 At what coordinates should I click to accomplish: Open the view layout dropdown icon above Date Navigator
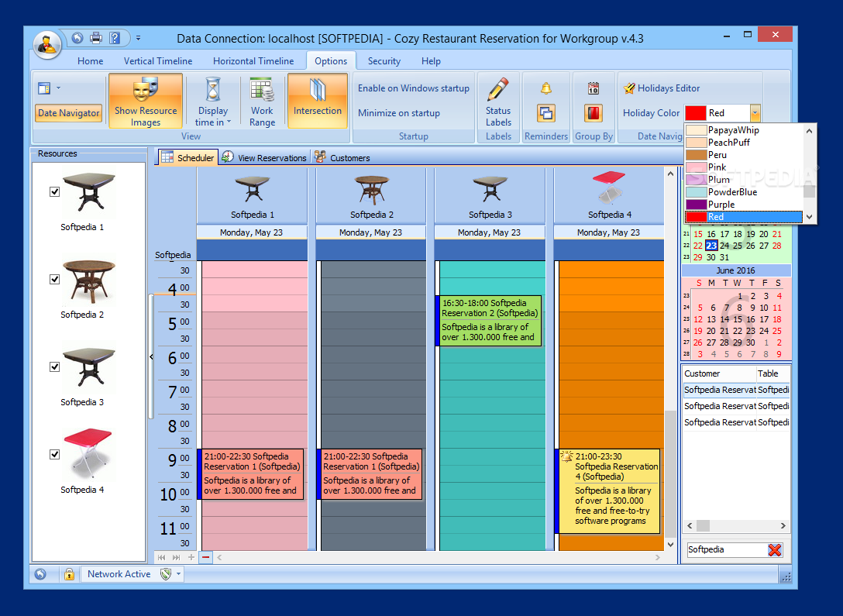tap(49, 88)
